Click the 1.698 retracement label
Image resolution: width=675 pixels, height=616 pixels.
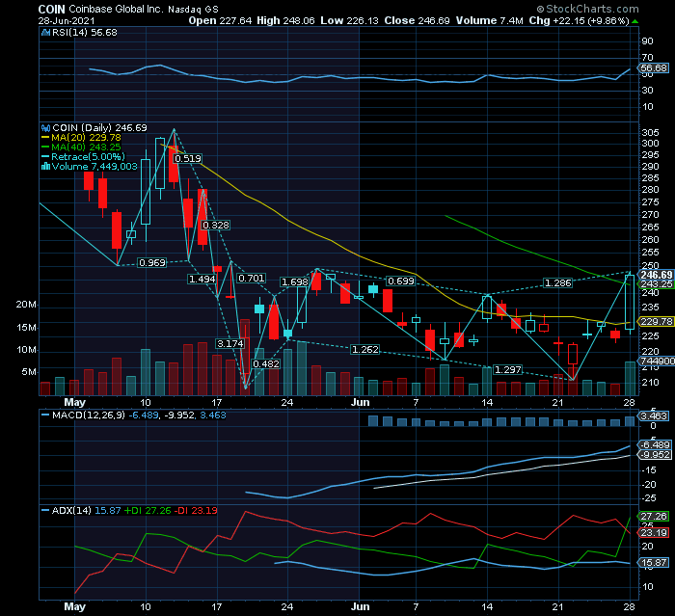pos(294,281)
